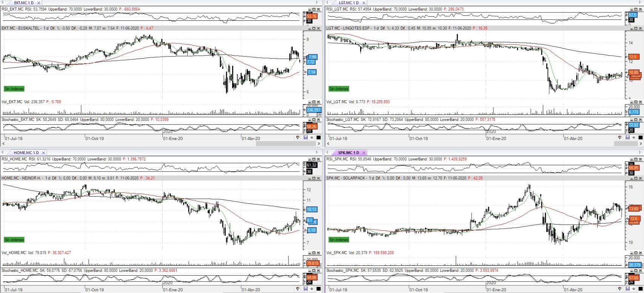Screen dimensions: 644x293
Task: Click the 'Sin órdenes' label on the NEINOR H. chart
Action: pyautogui.click(x=14, y=240)
